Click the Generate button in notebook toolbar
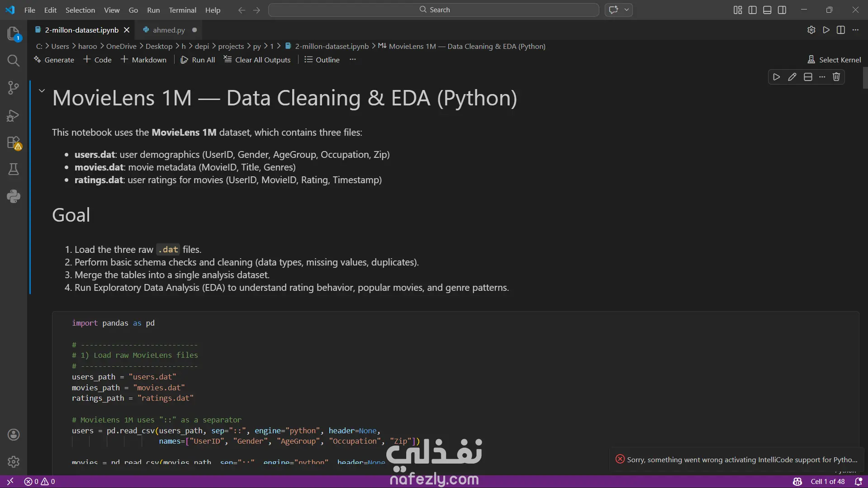868x488 pixels. (54, 60)
